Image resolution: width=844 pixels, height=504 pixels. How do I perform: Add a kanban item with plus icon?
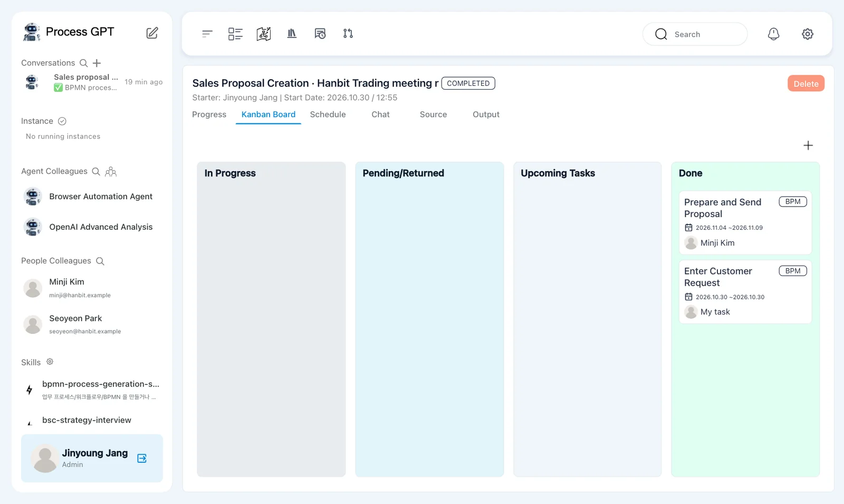tap(808, 146)
